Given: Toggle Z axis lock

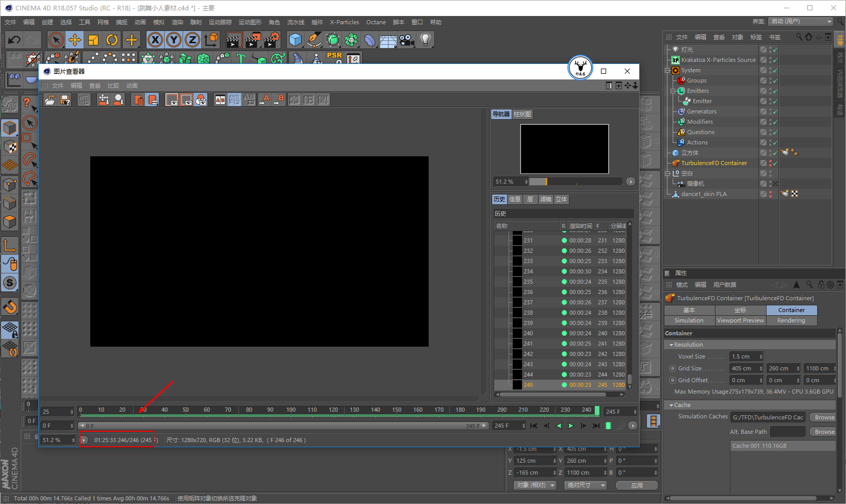Looking at the screenshot, I should [x=192, y=40].
